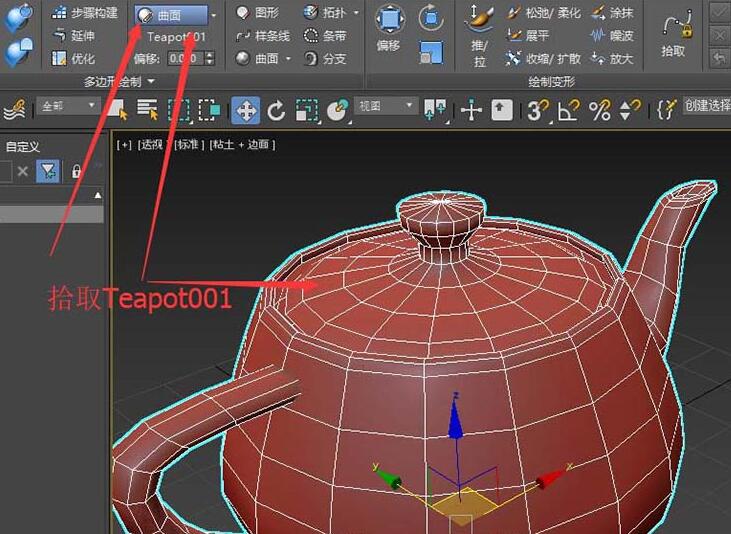Open edit named selection sets
The image size is (731, 534).
(666, 110)
